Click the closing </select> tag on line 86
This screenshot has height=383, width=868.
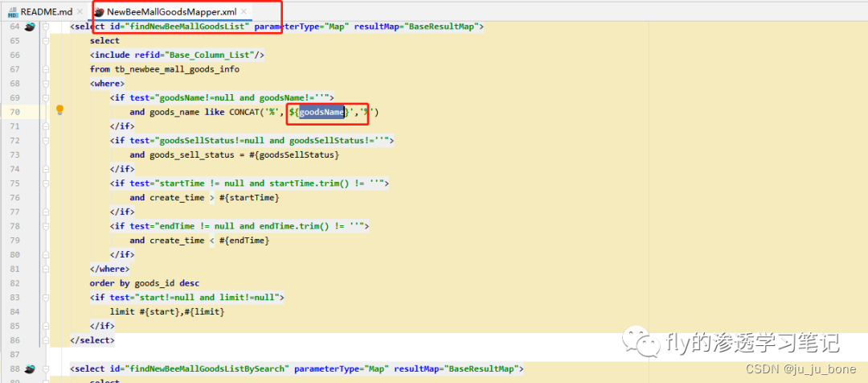point(92,340)
